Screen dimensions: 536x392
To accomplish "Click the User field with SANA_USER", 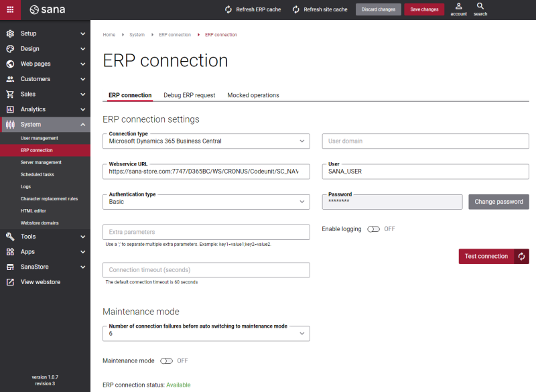I will (x=425, y=172).
